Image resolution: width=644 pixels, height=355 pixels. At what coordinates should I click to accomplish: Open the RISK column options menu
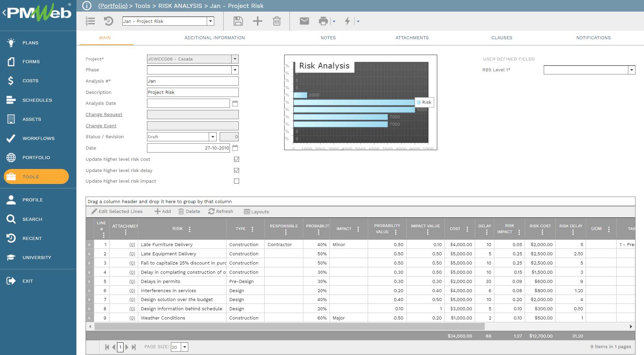(190, 229)
